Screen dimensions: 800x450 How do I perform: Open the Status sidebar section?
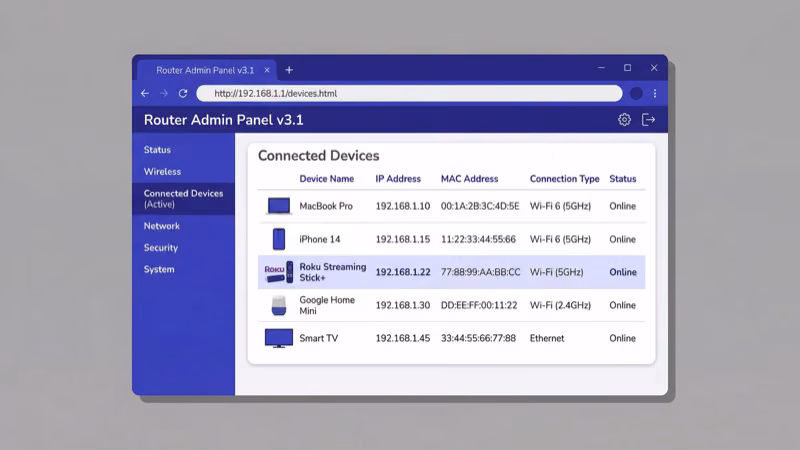tap(157, 150)
